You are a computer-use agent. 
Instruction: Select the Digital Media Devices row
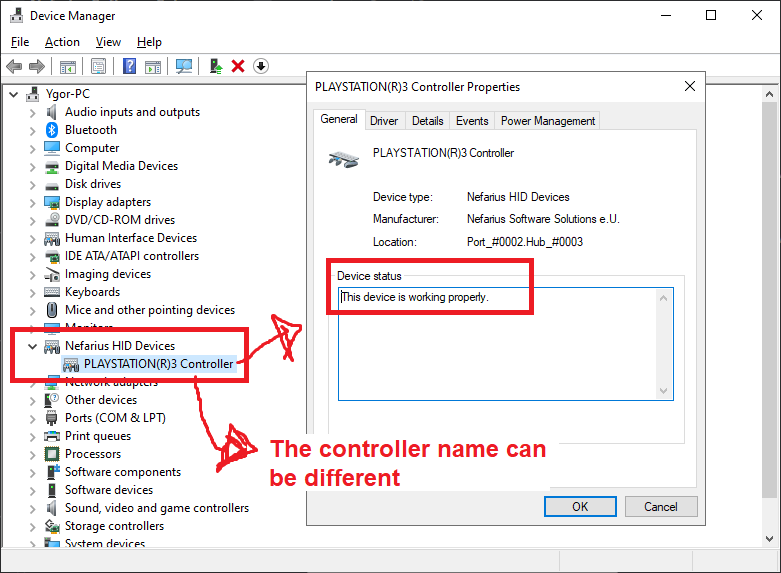point(121,166)
